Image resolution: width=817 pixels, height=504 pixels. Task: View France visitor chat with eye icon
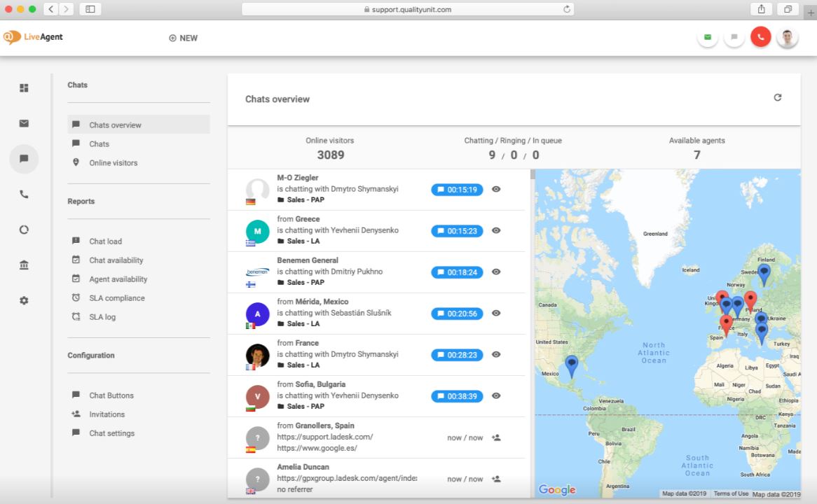496,354
